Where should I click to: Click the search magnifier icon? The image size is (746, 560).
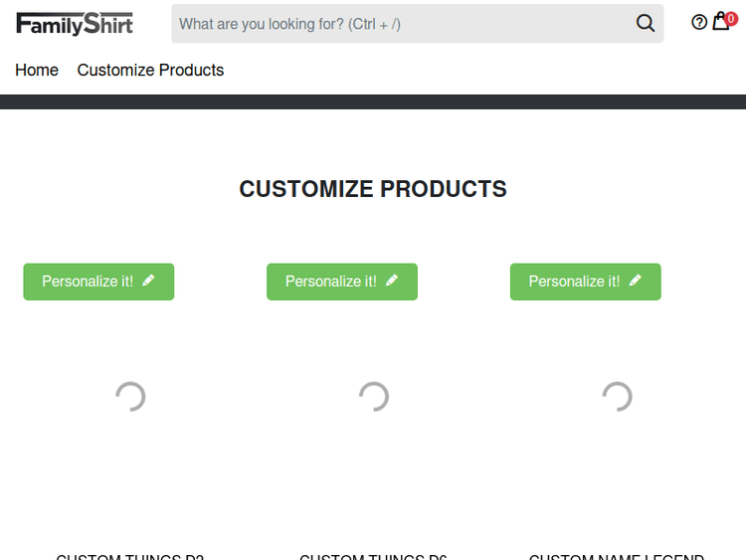646,24
